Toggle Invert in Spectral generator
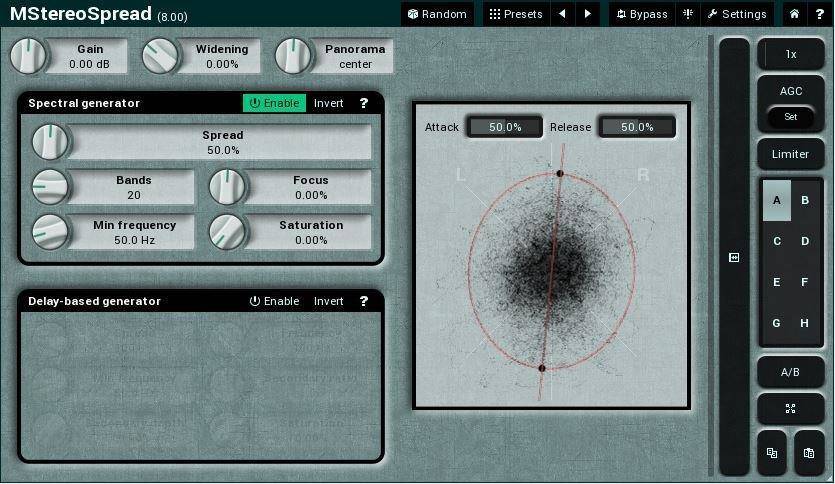This screenshot has height=484, width=835. point(329,103)
